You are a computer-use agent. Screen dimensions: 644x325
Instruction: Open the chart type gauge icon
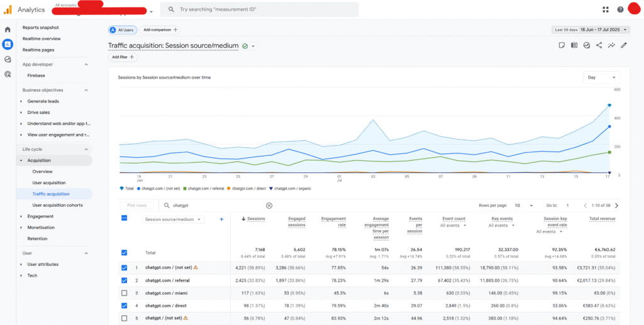click(587, 45)
